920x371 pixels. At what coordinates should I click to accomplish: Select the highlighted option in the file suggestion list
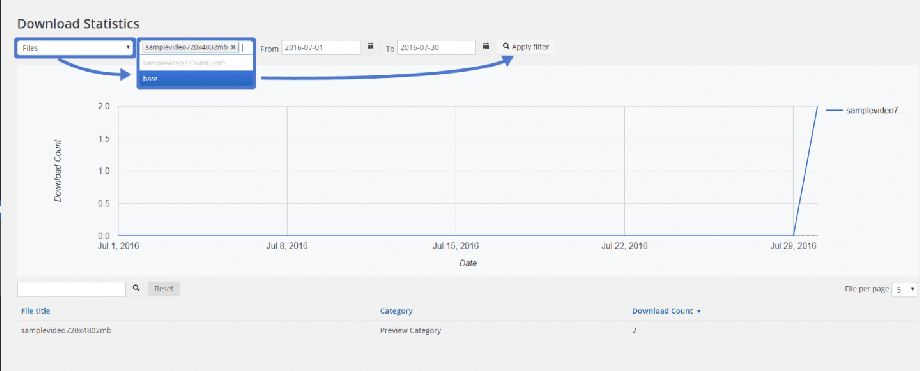(196, 78)
